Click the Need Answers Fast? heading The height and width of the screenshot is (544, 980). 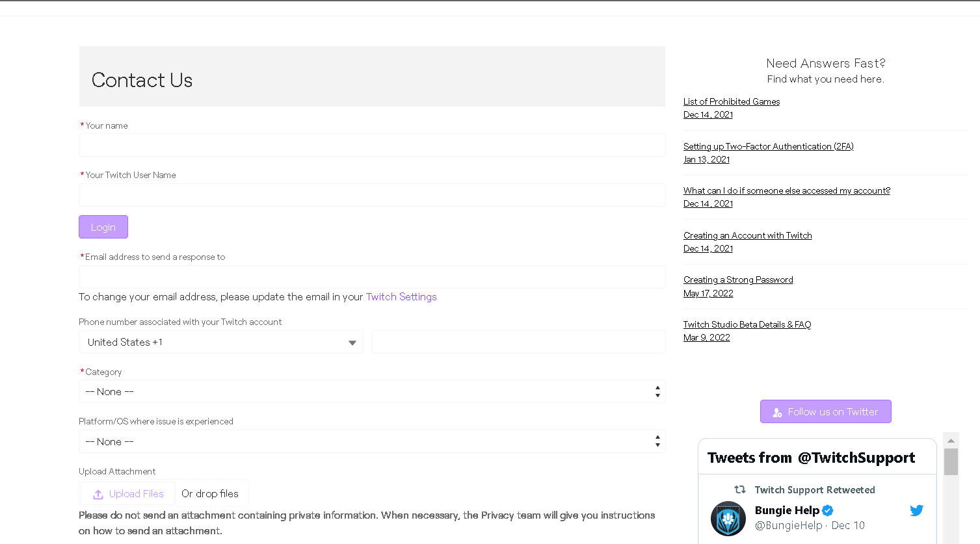(x=826, y=63)
